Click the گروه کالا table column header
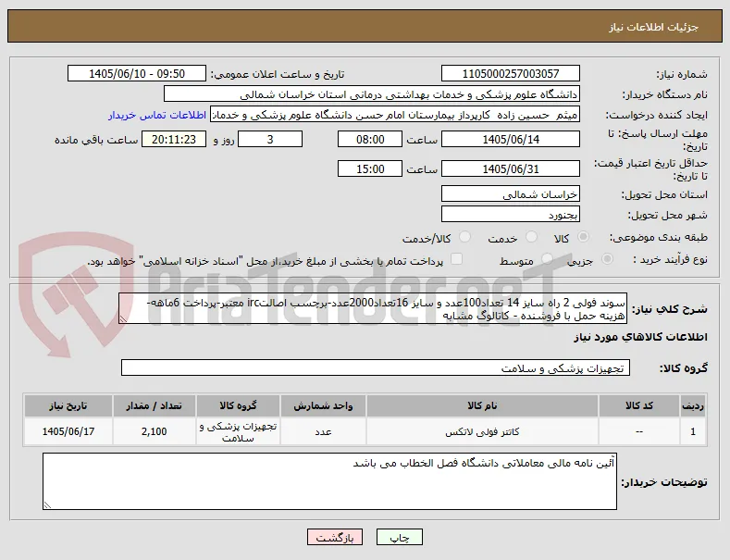The width and height of the screenshot is (730, 560). click(x=238, y=405)
